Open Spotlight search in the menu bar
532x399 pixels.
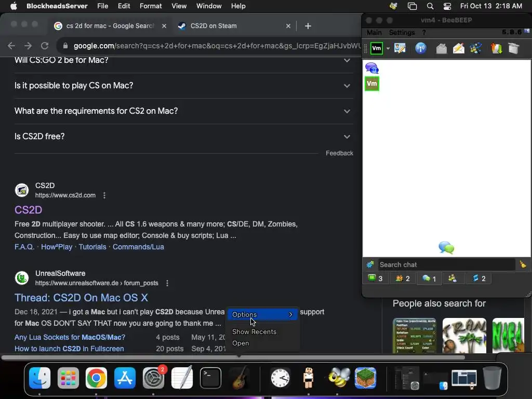[x=430, y=6]
